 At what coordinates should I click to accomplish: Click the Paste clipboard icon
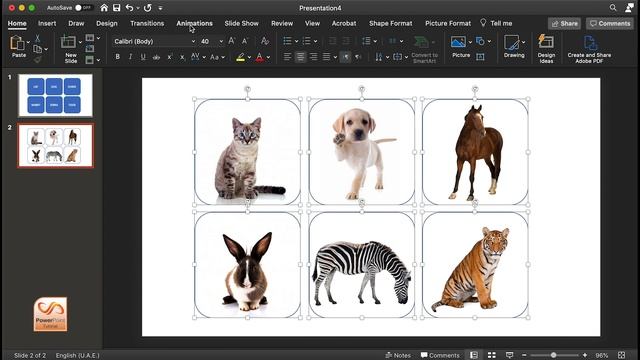[x=18, y=43]
